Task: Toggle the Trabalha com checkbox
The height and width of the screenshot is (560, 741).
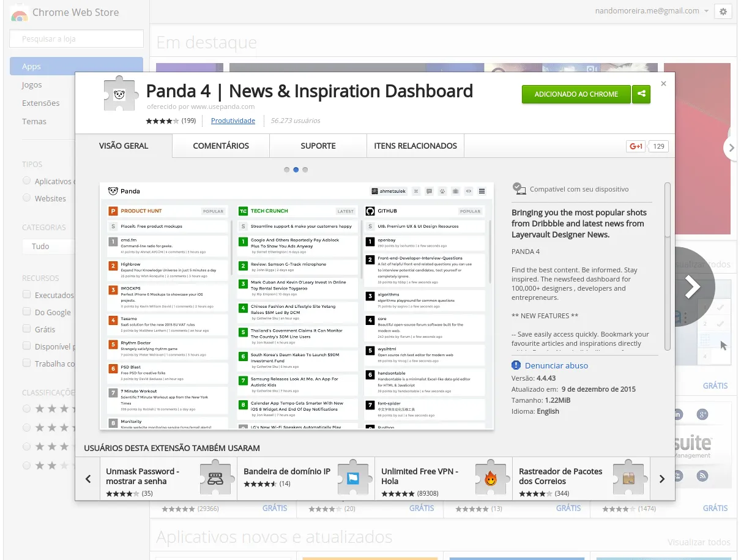Action: 26,363
